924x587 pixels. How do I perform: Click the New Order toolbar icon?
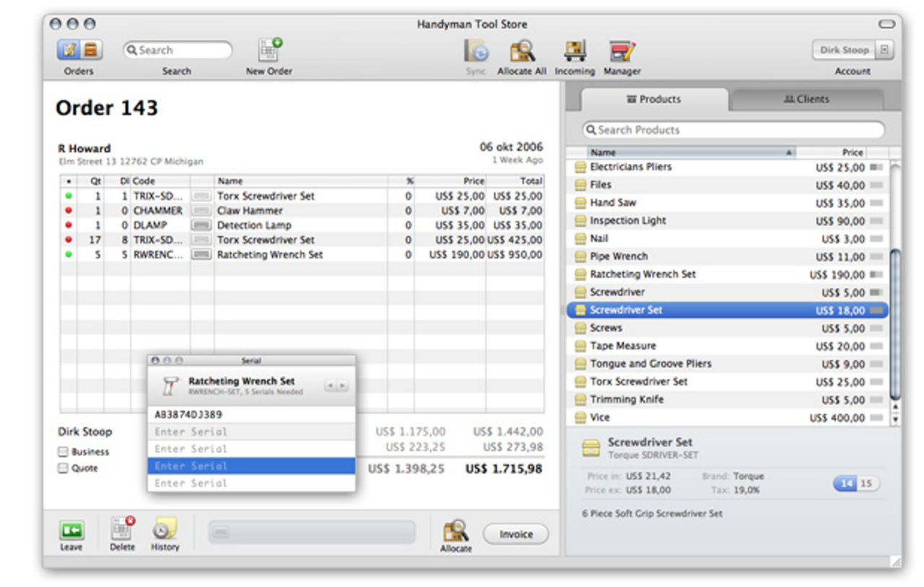coord(269,51)
